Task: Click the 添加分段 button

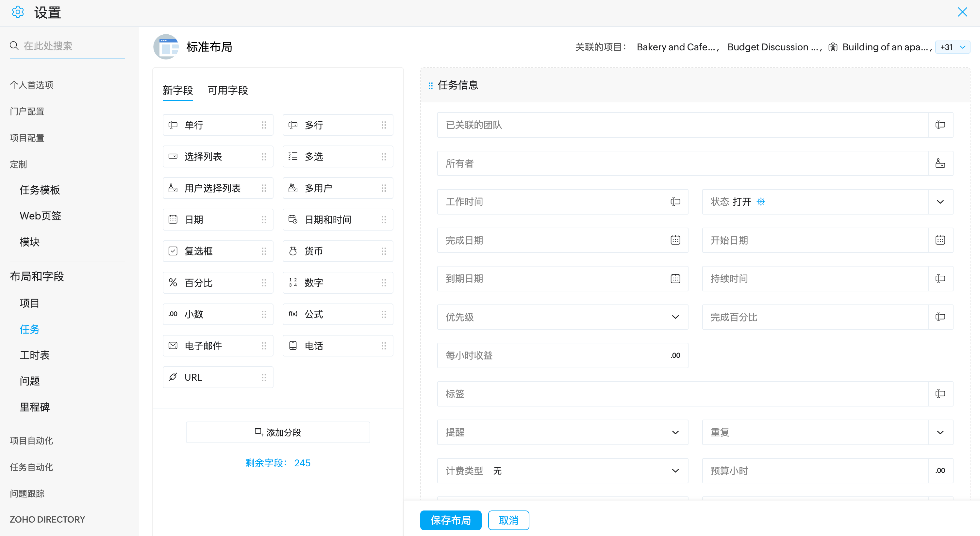Action: (x=278, y=432)
